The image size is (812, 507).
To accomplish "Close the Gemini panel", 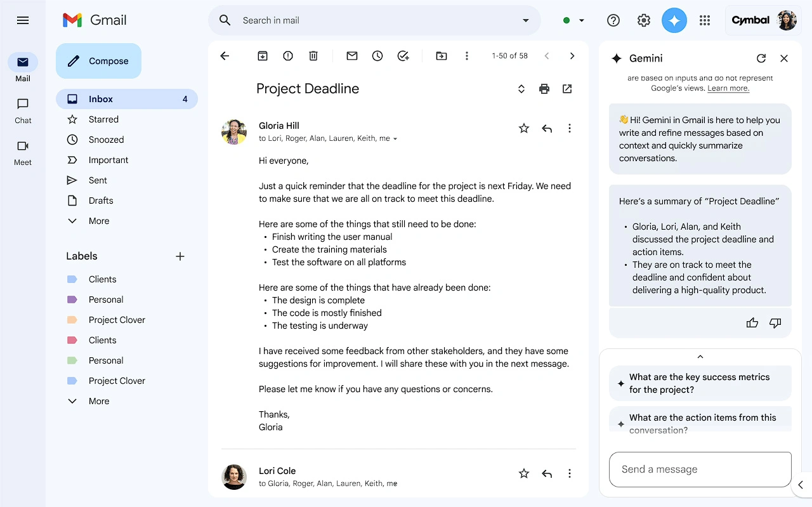I will (x=784, y=58).
